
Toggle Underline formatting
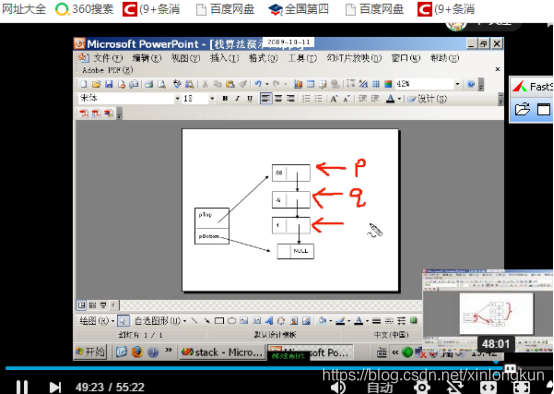click(250, 99)
